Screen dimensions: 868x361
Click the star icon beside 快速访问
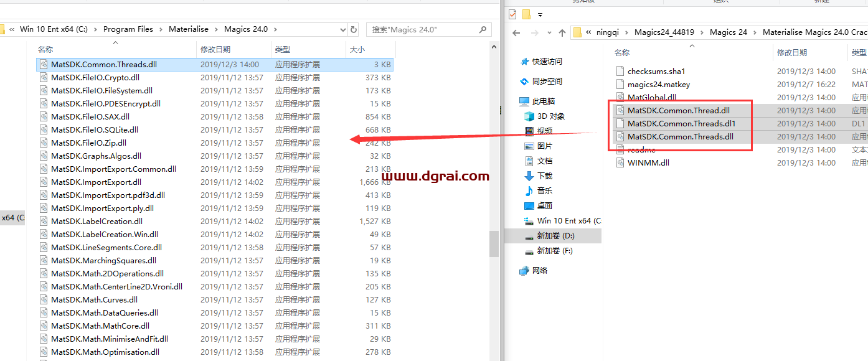pyautogui.click(x=525, y=62)
